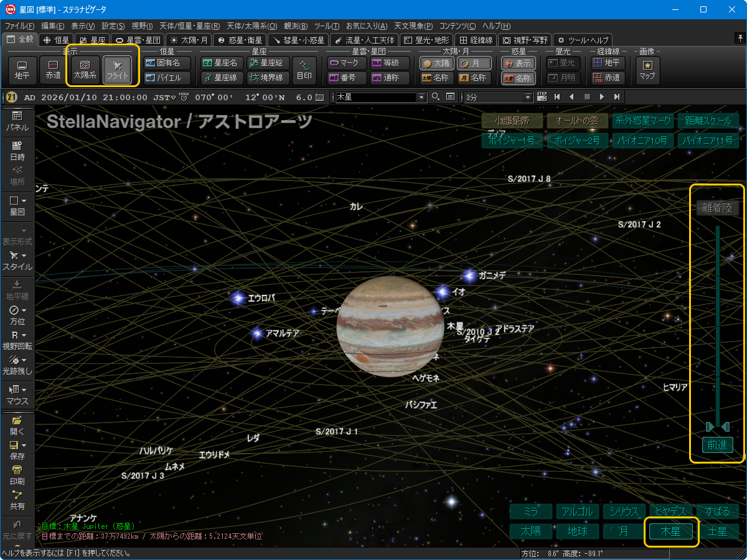This screenshot has height=560, width=747.
Task: Click the マップ image map icon
Action: tap(647, 70)
